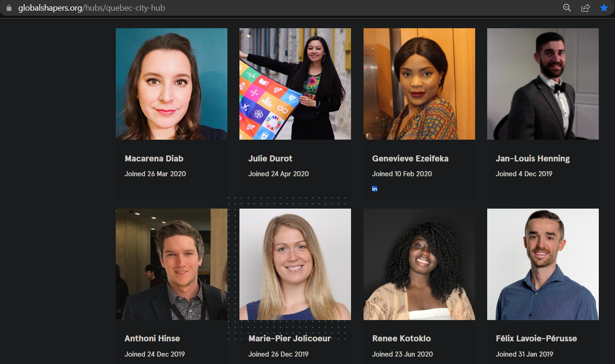Click the bookmark star icon in address bar
The image size is (615, 364).
click(x=604, y=8)
